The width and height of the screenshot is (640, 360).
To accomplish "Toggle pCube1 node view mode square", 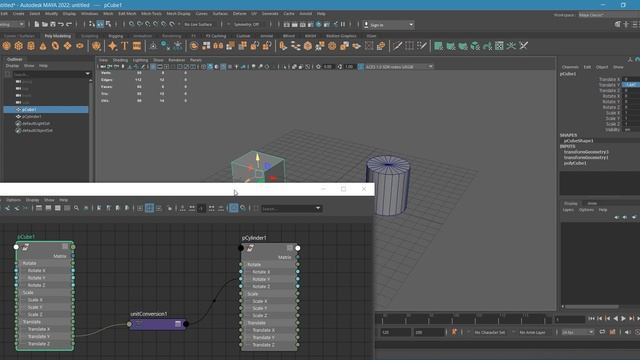I will (65, 247).
